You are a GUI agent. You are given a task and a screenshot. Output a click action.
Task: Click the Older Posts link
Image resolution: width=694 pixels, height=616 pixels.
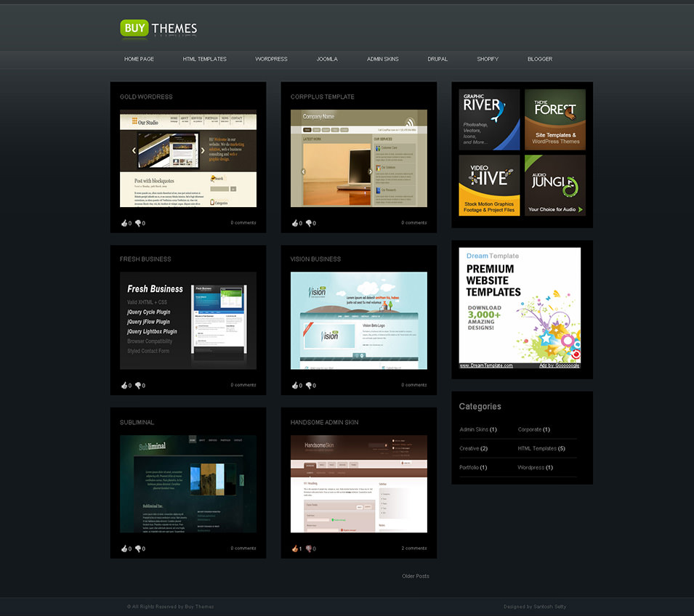pos(415,575)
